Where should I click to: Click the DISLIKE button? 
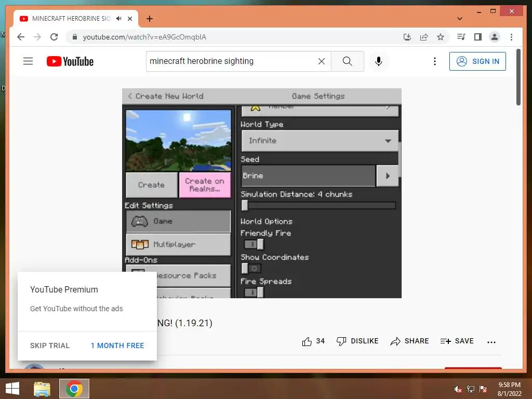pyautogui.click(x=357, y=341)
